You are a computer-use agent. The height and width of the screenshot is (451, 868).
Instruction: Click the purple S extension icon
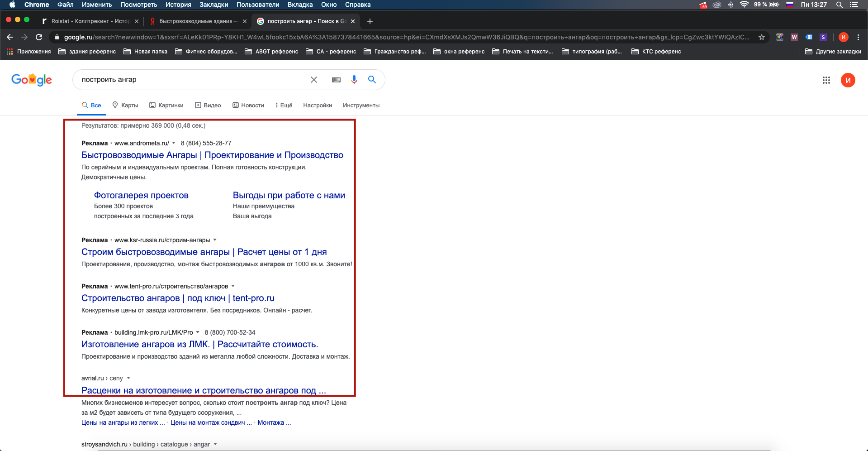(823, 37)
